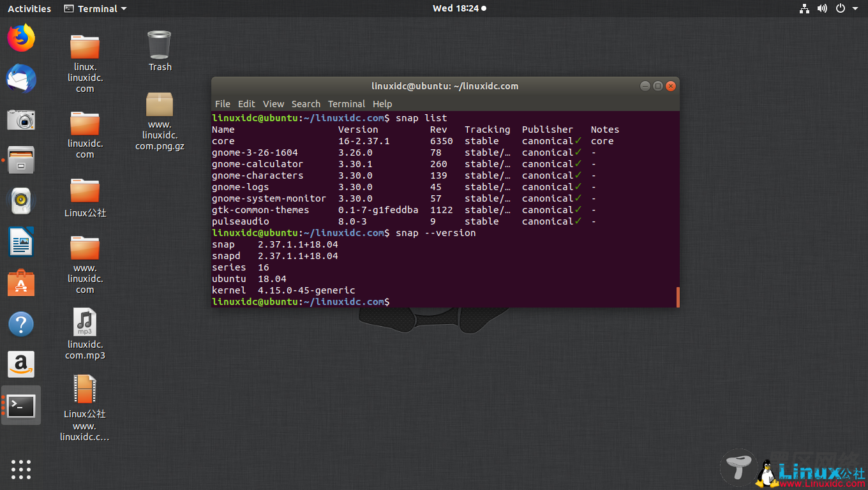This screenshot has width=868, height=490.
Task: Click the gnome-characters package name
Action: coord(258,175)
